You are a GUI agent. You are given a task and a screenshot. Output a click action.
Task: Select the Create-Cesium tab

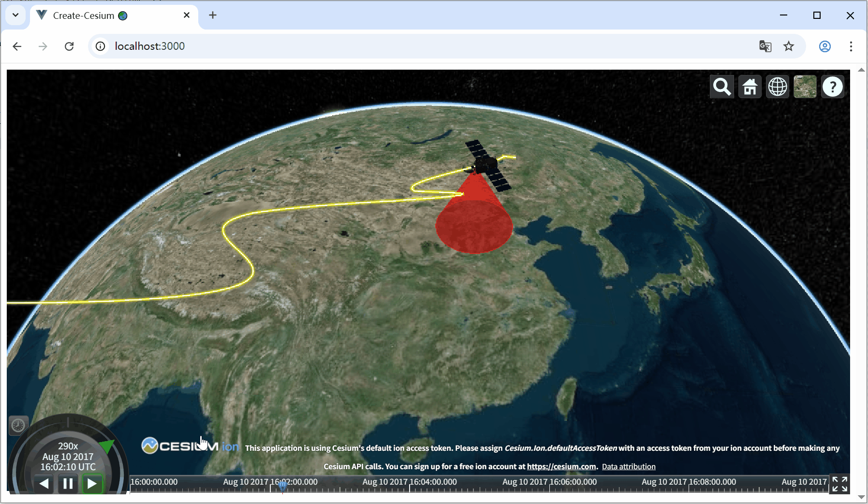[x=114, y=15]
